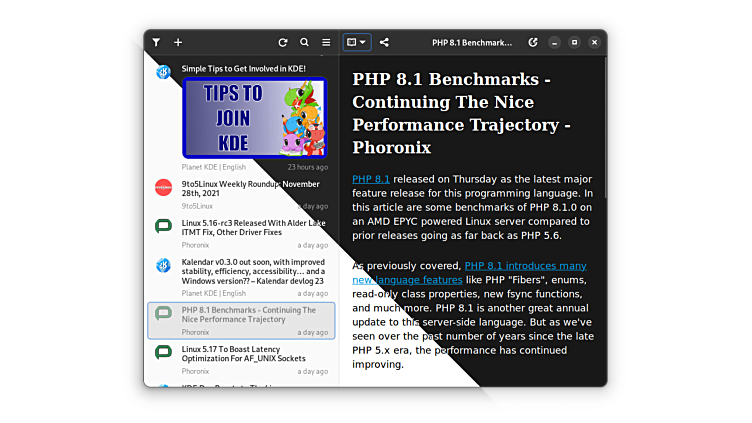Click the share article icon
This screenshot has width=752, height=423.
385,43
